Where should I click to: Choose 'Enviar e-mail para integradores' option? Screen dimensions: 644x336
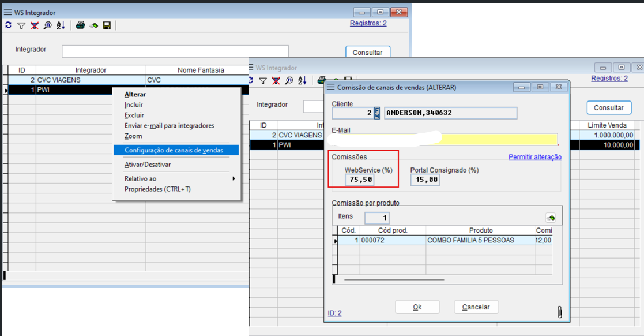170,126
